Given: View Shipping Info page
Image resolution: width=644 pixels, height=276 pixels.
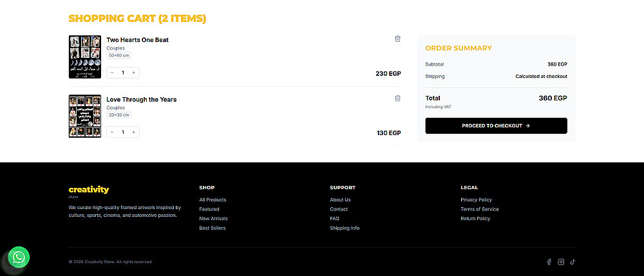Looking at the screenshot, I should [x=345, y=228].
